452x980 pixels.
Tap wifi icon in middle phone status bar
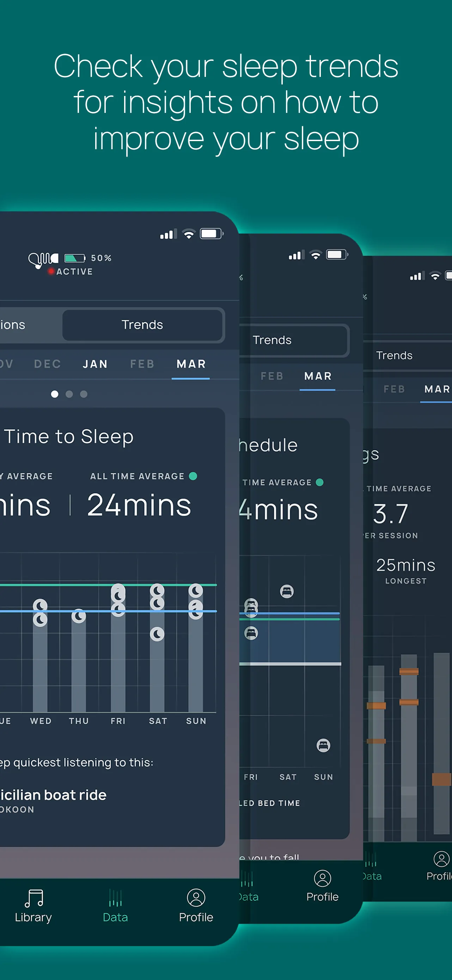(316, 255)
